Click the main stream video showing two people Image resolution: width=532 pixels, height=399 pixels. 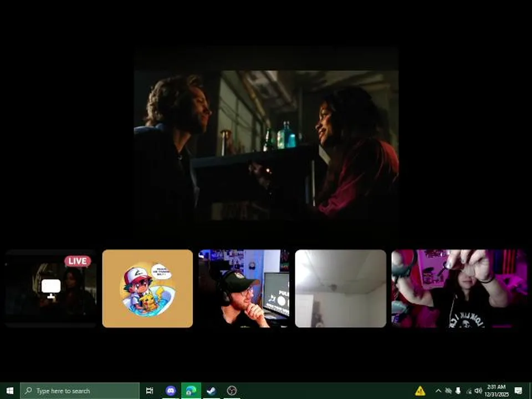267,145
